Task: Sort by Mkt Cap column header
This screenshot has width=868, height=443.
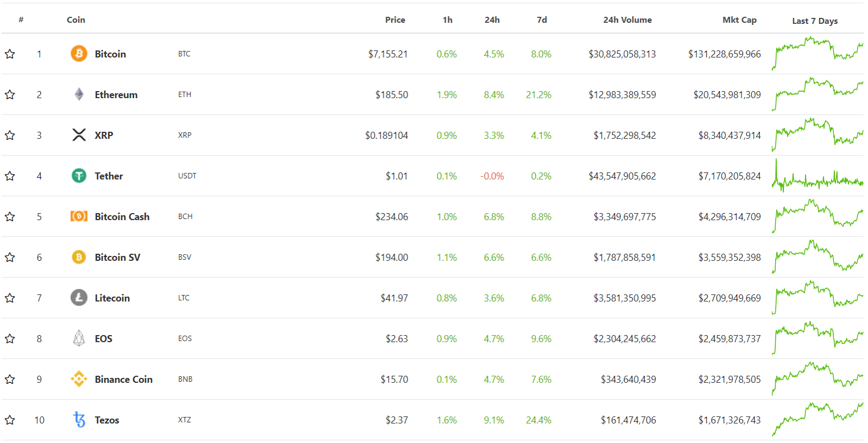Action: [x=739, y=20]
